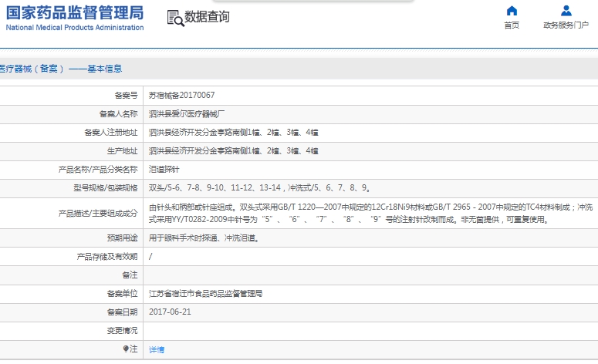The image size is (598, 364).
Task: Select the address value in 备案人注册地址 row
Action: [x=233, y=133]
